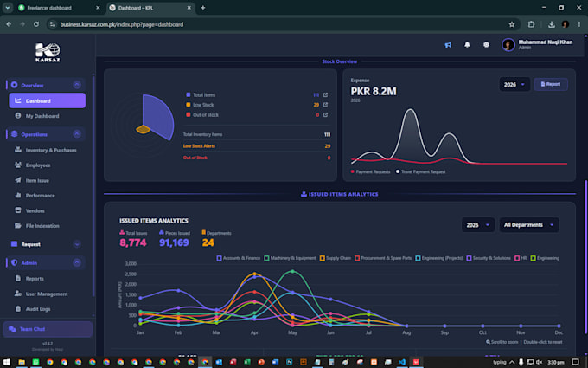Open Muhammad Naqi Khan's profile avatar
Viewport: 588px width, 368px height.
coord(508,45)
